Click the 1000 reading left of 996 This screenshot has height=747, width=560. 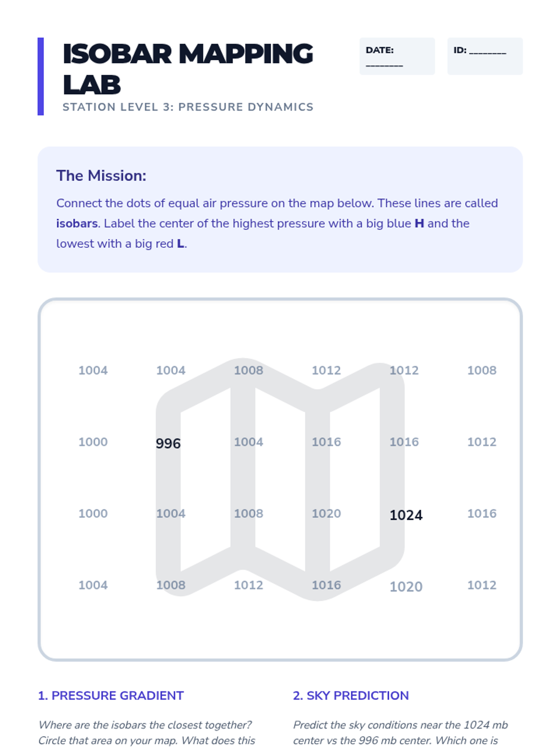click(x=93, y=442)
